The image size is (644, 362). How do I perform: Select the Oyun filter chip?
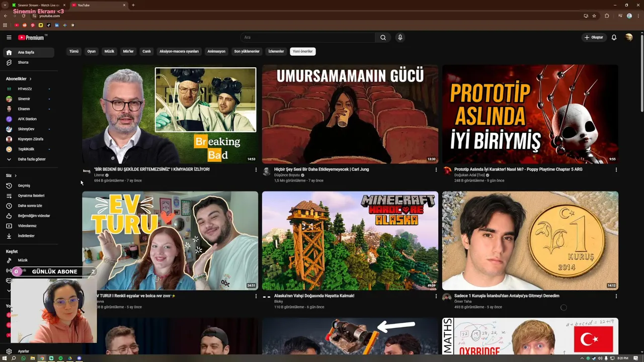point(92,51)
